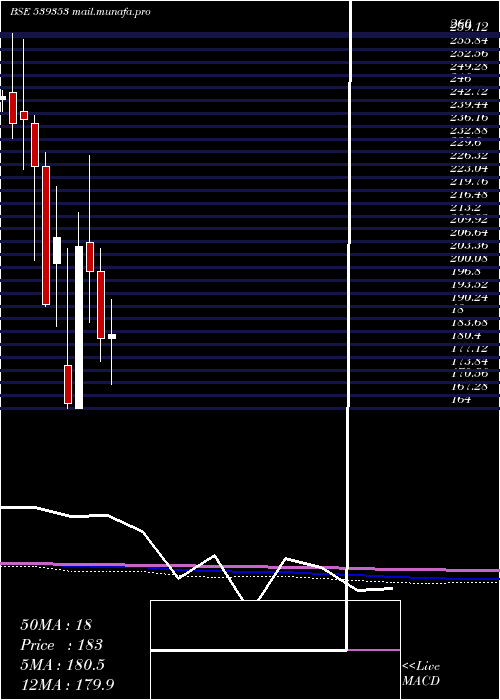Click the 236.16 price axis label
This screenshot has width=500, height=700.
(x=468, y=118)
